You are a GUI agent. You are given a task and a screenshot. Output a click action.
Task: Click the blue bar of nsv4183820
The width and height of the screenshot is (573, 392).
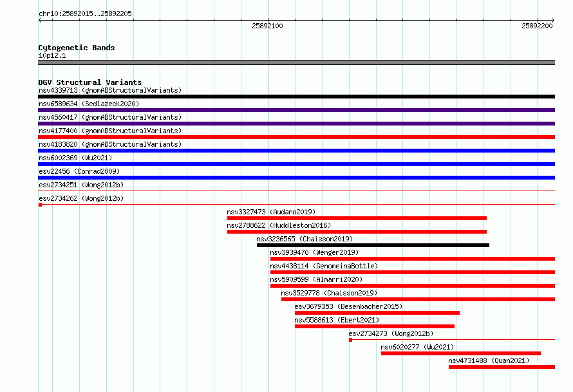(296, 151)
